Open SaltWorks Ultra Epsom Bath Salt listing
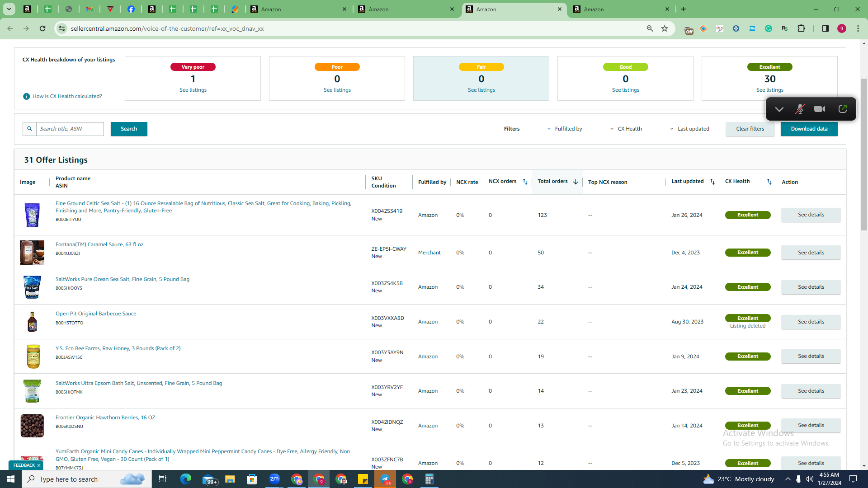 click(139, 383)
